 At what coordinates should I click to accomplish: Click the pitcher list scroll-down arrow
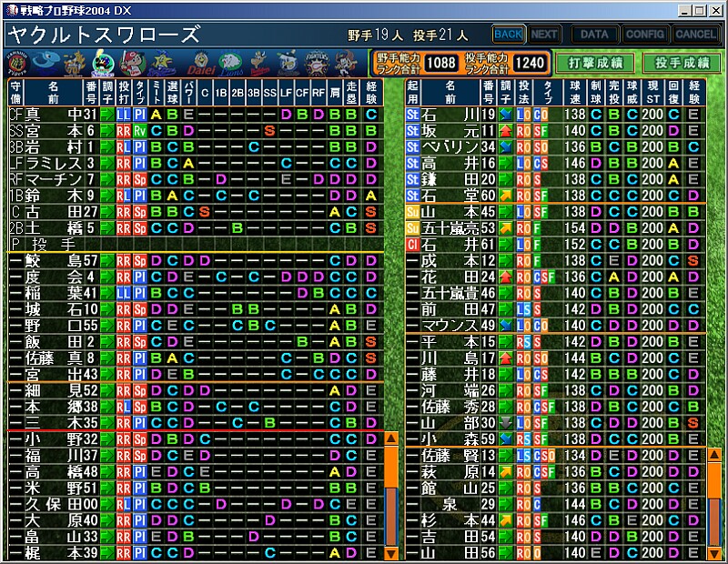click(x=714, y=553)
